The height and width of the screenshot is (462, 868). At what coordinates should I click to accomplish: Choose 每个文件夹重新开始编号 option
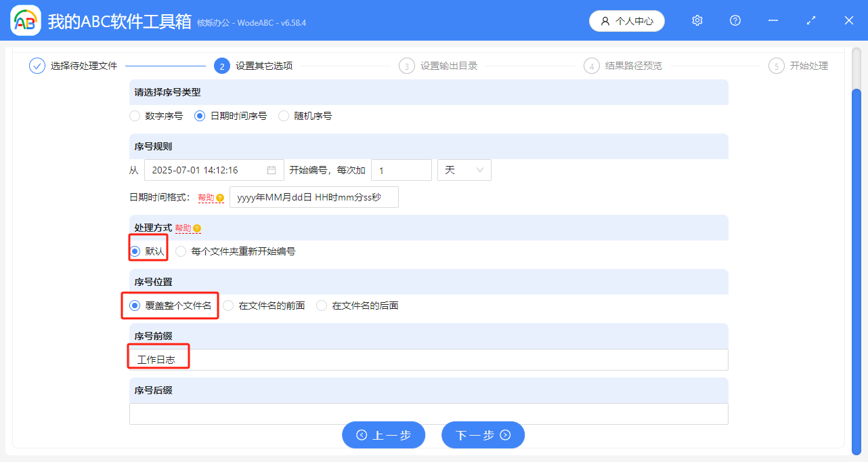tap(181, 251)
